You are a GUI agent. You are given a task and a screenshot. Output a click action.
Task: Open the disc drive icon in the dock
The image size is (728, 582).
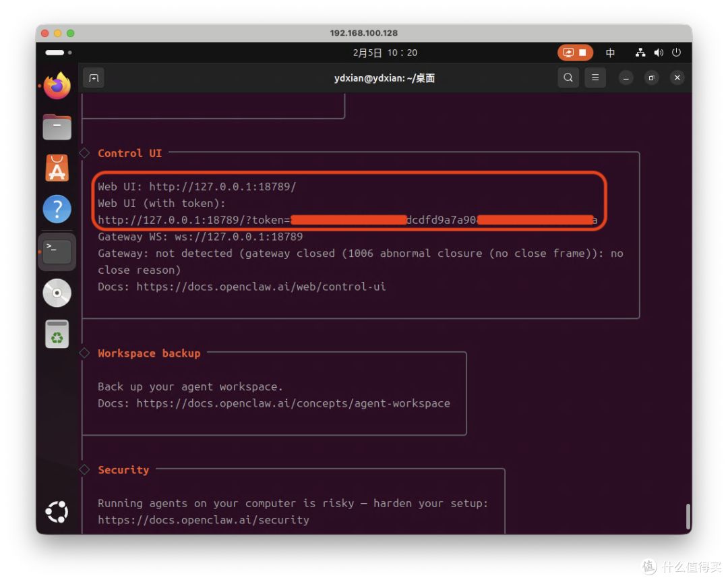(57, 293)
